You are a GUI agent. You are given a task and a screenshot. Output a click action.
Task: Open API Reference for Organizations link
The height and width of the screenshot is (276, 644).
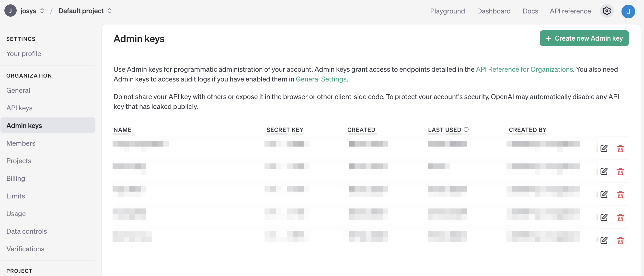(524, 69)
